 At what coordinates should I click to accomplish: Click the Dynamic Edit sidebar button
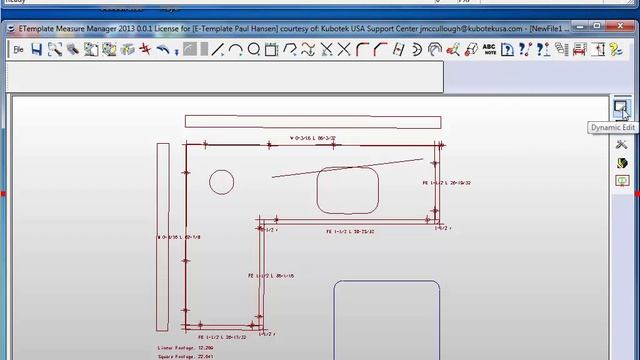[621, 108]
